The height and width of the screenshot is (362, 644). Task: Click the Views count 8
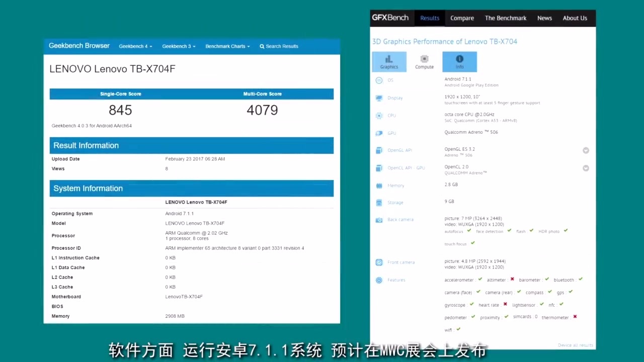167,169
